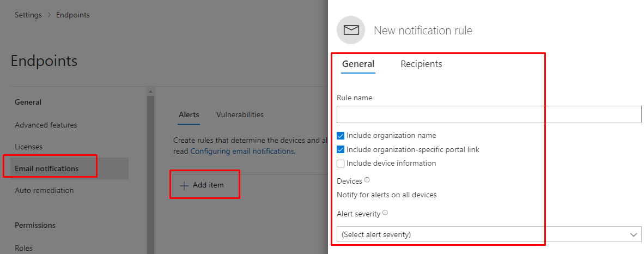Viewport: 644px width, 254px height.
Task: Click the alert severity dropdown chevron arrow
Action: pos(633,234)
